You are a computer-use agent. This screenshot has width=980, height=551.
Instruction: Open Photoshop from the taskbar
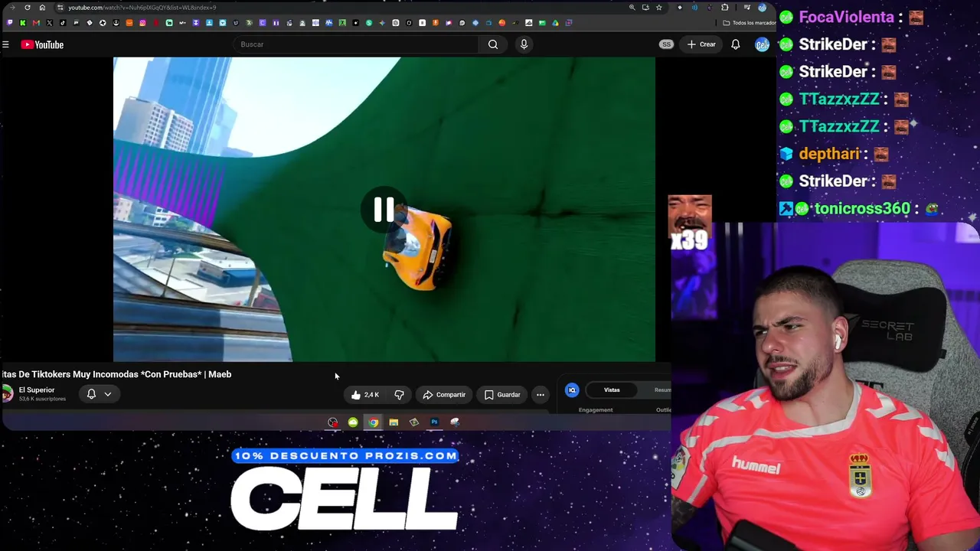click(434, 422)
